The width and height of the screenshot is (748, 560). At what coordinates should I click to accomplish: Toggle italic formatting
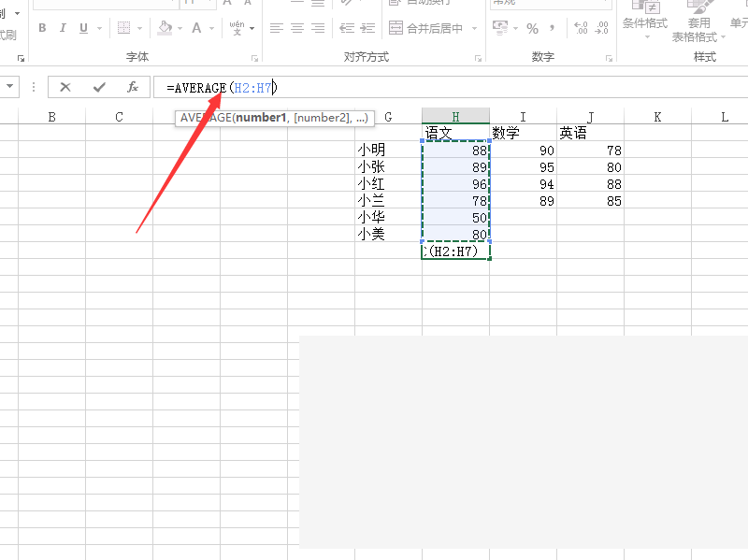pyautogui.click(x=63, y=28)
